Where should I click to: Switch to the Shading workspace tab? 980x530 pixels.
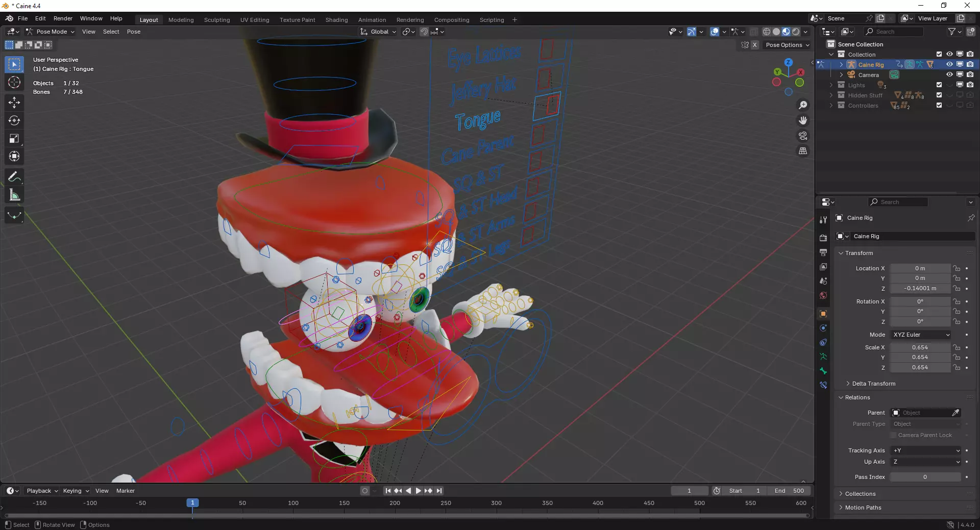point(336,20)
